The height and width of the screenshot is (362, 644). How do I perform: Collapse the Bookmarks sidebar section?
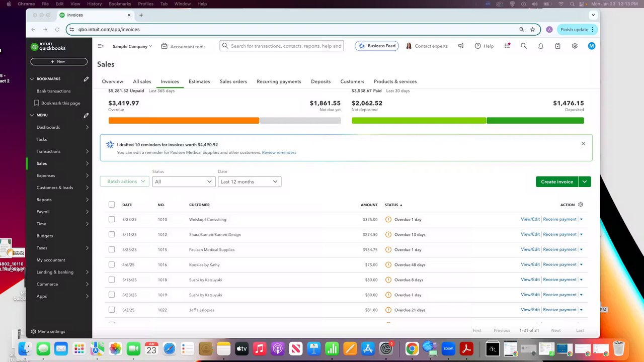32,79
